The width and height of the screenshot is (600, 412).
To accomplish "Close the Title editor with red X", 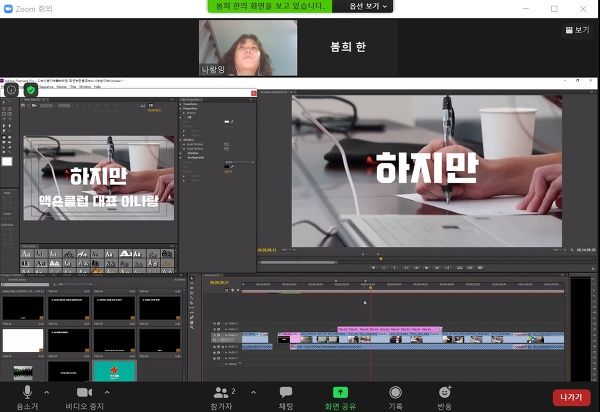I will (253, 93).
